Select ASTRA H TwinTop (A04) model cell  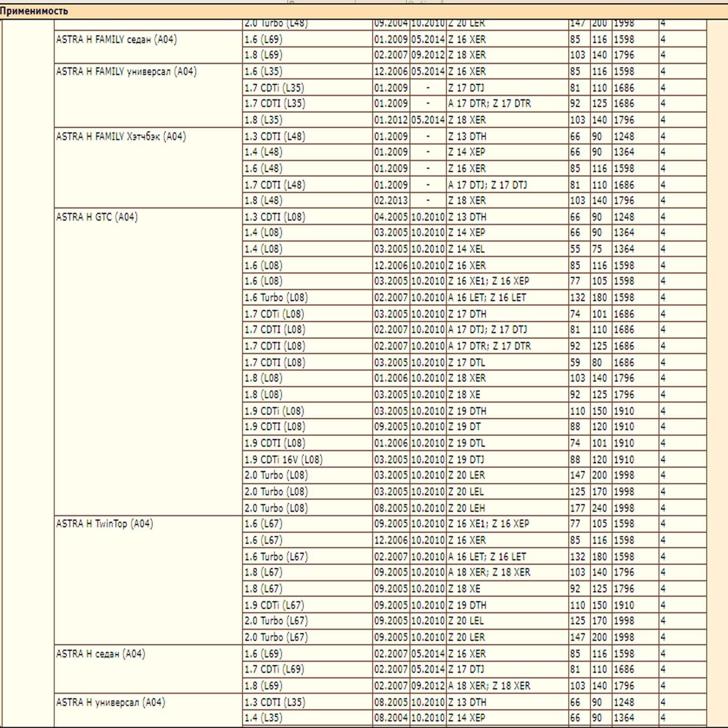[x=148, y=580]
